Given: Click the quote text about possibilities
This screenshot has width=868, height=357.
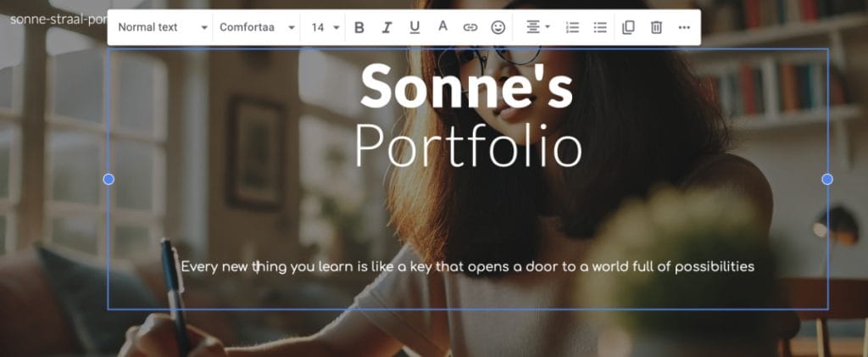Looking at the screenshot, I should pos(467,266).
